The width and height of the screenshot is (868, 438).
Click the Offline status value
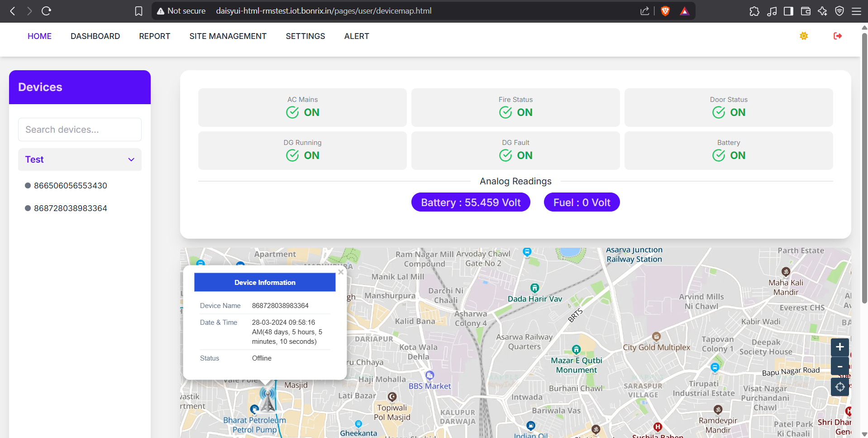[x=262, y=358]
